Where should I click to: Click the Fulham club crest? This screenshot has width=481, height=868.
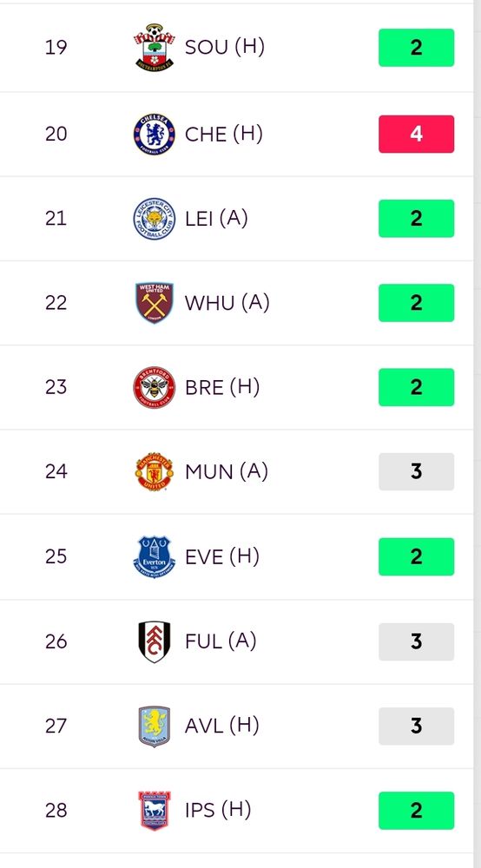click(155, 641)
